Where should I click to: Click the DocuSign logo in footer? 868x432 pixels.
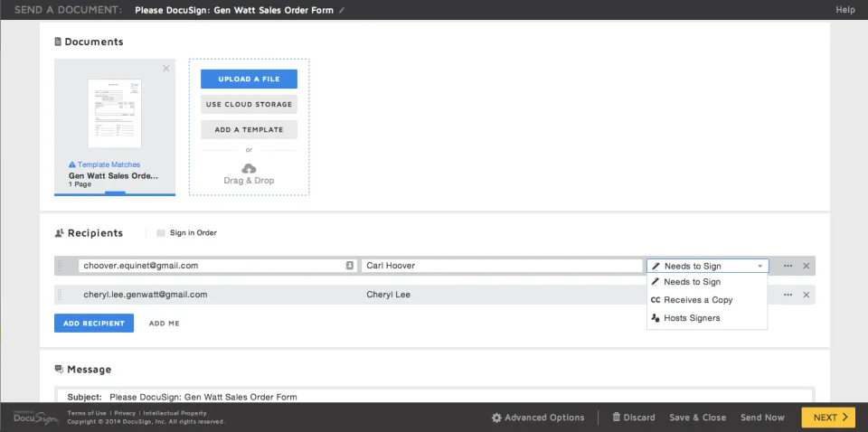click(x=35, y=418)
